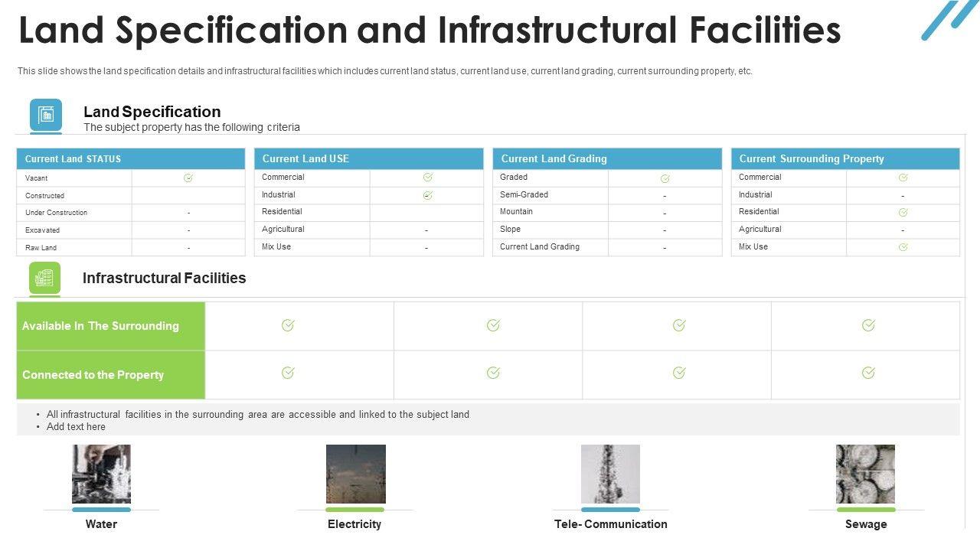Click the slide title Land Specification and Infrastructural Facilities
The width and height of the screenshot is (980, 551).
(x=430, y=31)
